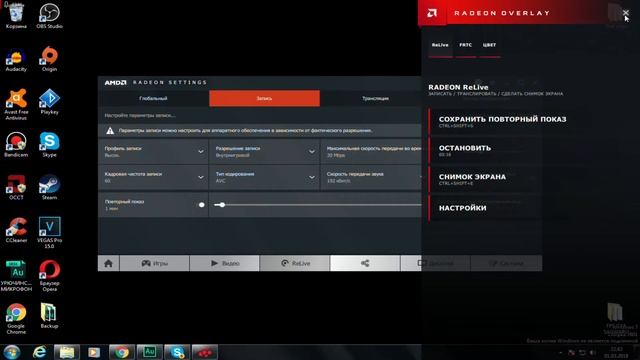Select the OCCT desktop icon
640x360 pixels.
coord(16,188)
